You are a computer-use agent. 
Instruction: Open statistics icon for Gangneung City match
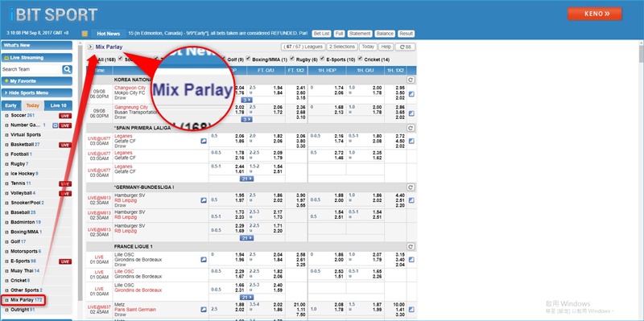pos(411,113)
